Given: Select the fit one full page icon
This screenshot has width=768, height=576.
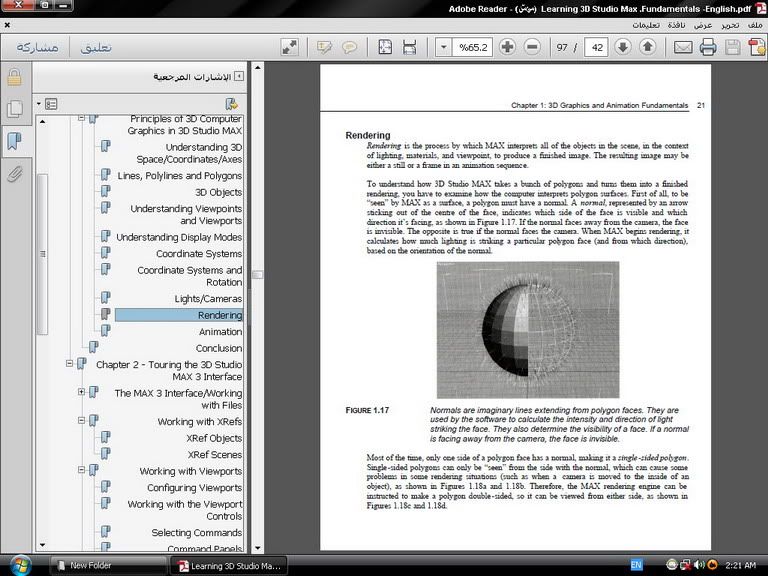Looking at the screenshot, I should pyautogui.click(x=385, y=48).
